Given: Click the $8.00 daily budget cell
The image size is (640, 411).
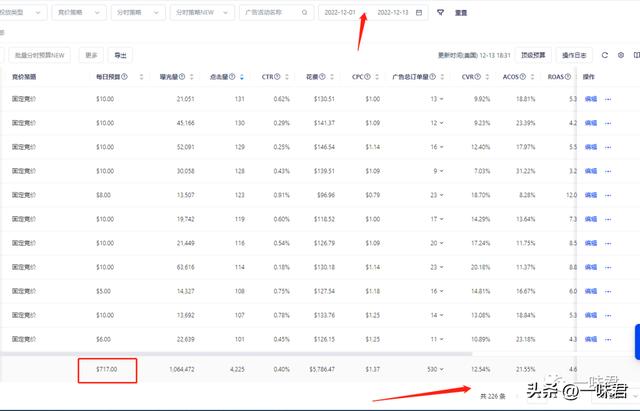Looking at the screenshot, I should click(104, 196).
